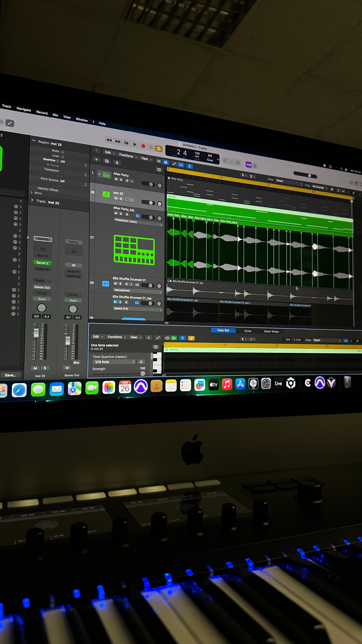362x644 pixels.
Task: Mute the Inst 25 track
Action: [116, 198]
